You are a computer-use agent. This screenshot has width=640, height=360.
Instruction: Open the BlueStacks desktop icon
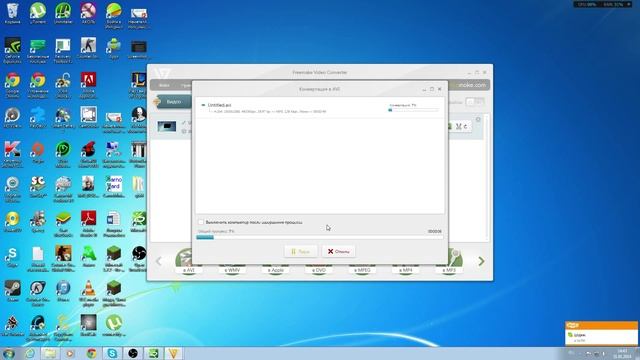[x=63, y=223]
